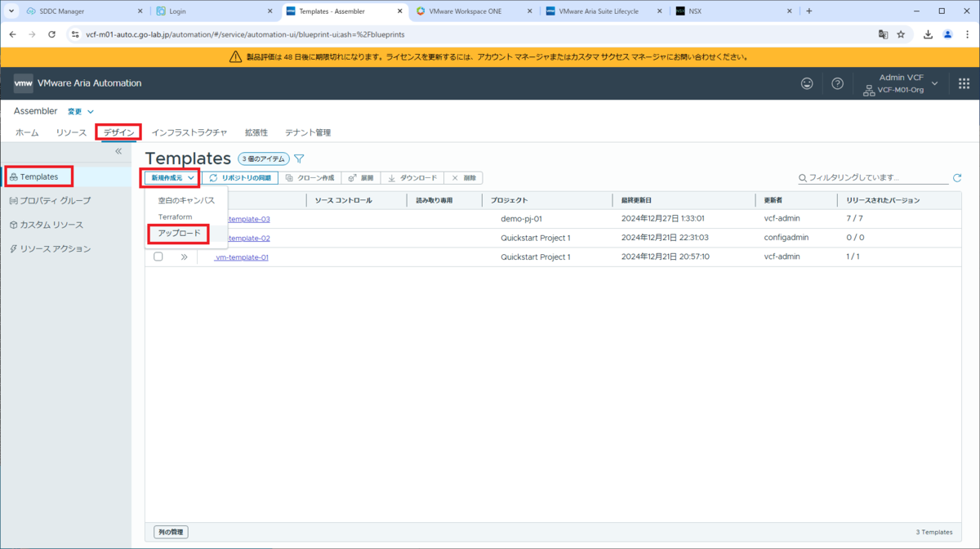The width and height of the screenshot is (980, 549).
Task: Sort by the ソース コントロール column header
Action: click(343, 200)
